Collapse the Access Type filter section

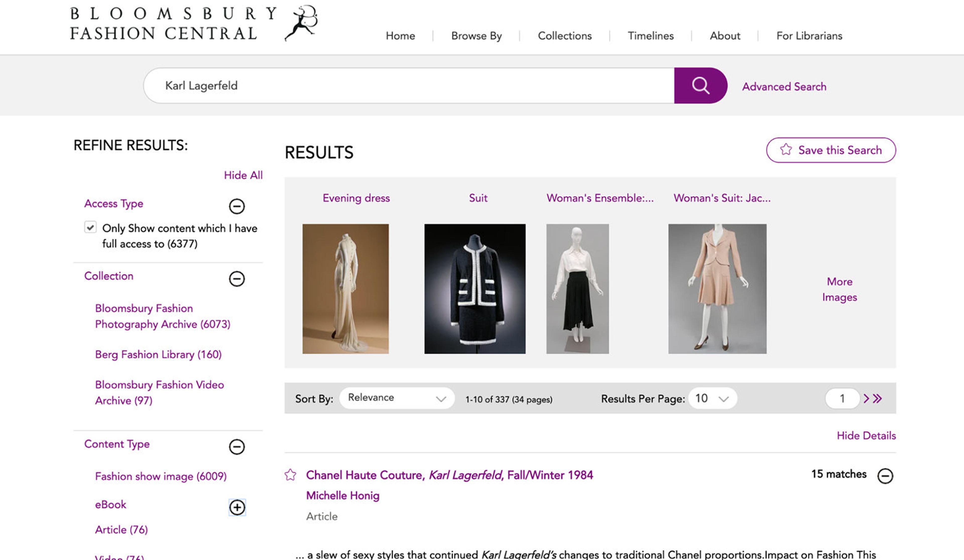[x=236, y=206]
